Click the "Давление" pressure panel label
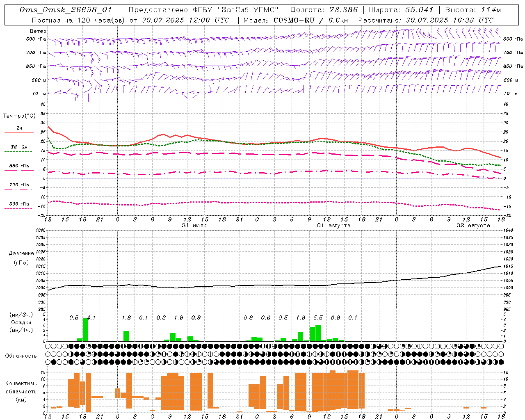This screenshot has height=420, width=525. pyautogui.click(x=21, y=253)
